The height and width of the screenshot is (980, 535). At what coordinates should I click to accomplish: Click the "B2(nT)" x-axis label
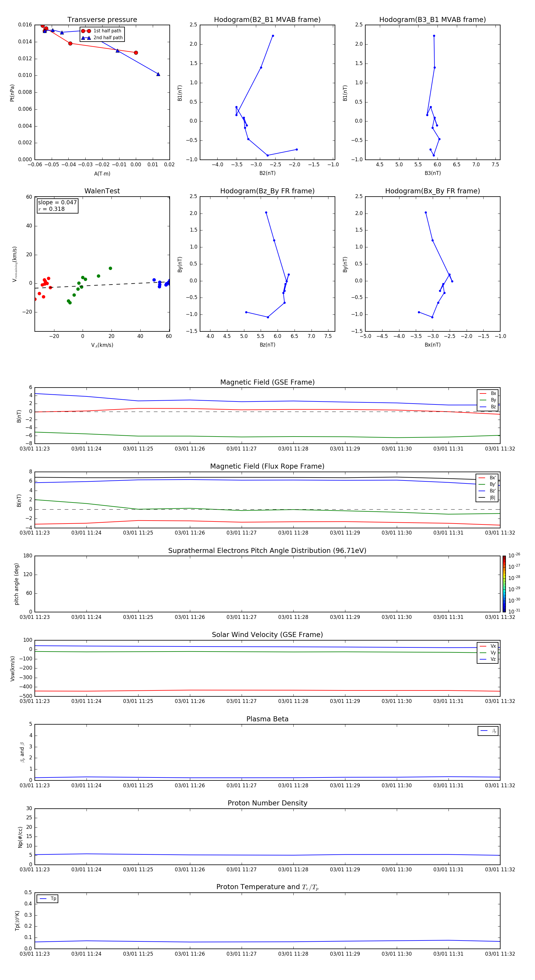(267, 173)
